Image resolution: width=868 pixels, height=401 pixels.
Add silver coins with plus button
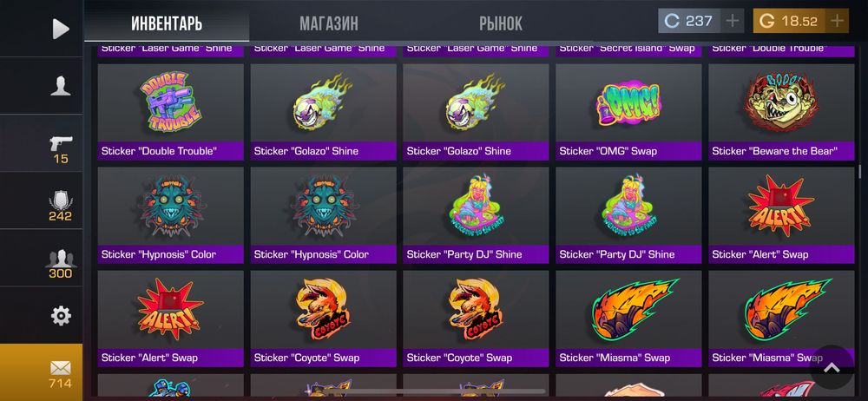tap(733, 21)
